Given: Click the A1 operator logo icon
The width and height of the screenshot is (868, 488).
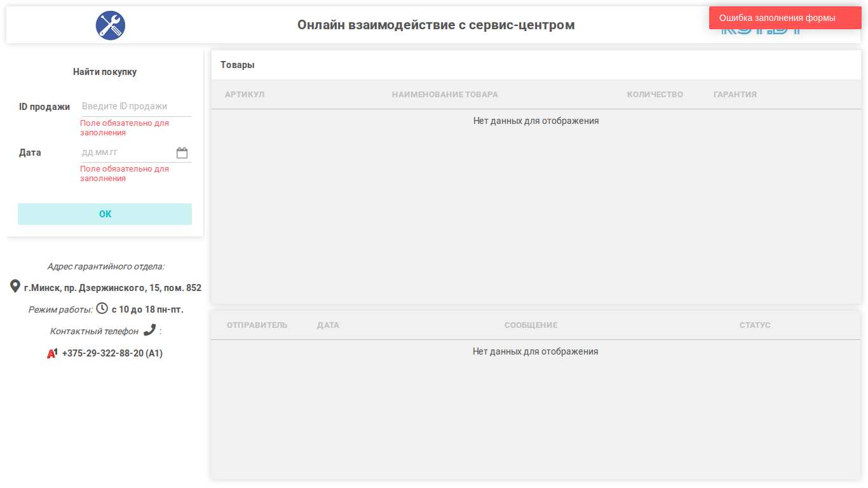Looking at the screenshot, I should pyautogui.click(x=52, y=353).
